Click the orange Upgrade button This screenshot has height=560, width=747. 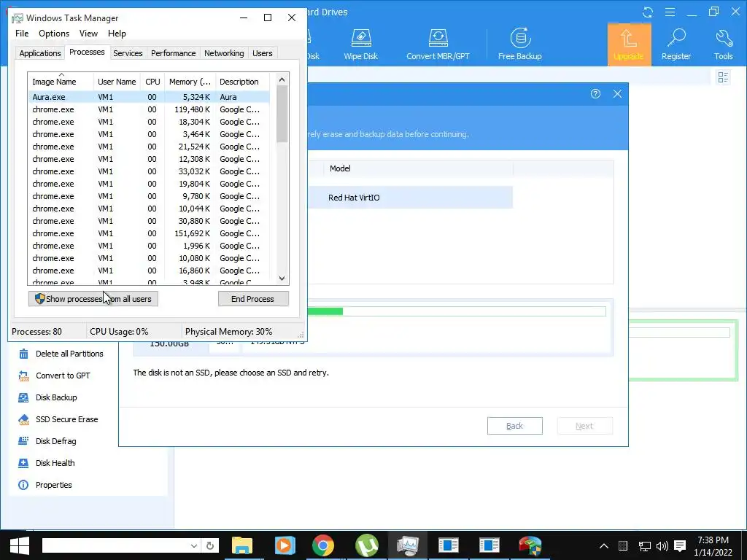(629, 44)
